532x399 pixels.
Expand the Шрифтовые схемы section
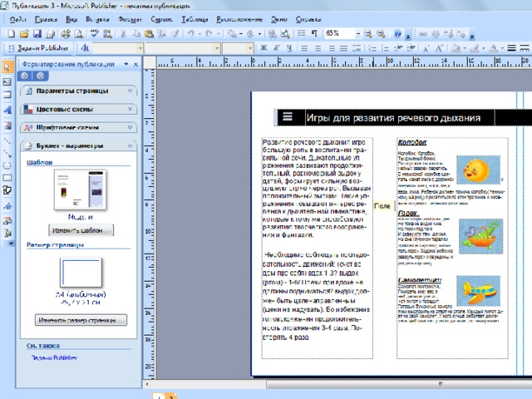click(x=66, y=128)
